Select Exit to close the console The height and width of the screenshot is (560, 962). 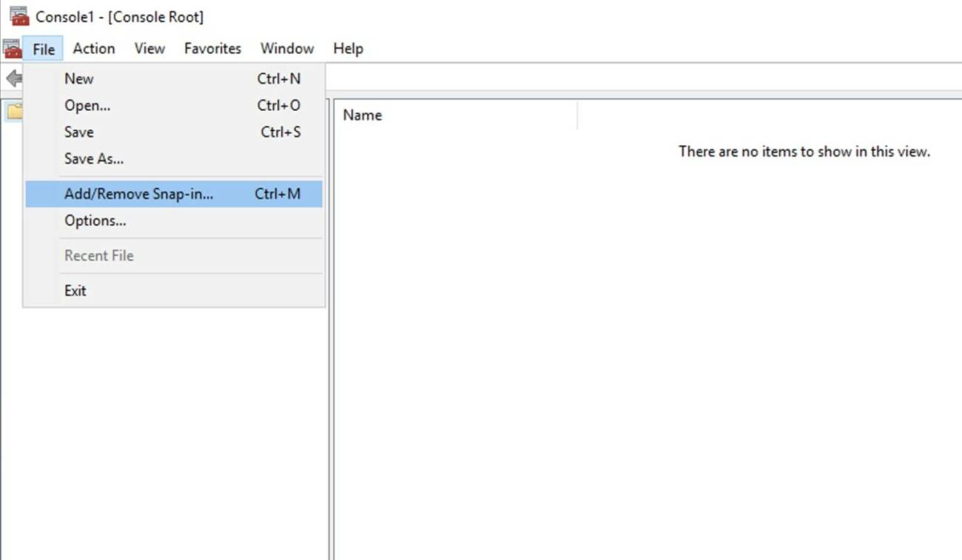[x=74, y=290]
